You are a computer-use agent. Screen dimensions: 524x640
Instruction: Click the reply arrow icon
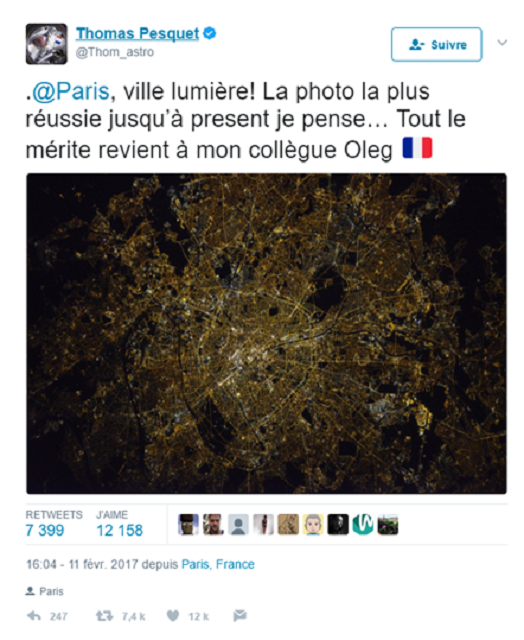coord(33,616)
